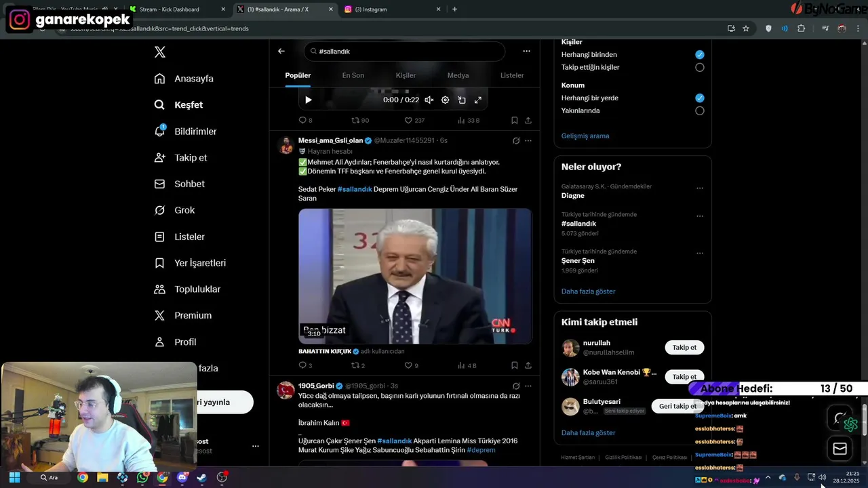Switch to Listeler results tab
Screen dimensions: 868x488
pos(512,75)
